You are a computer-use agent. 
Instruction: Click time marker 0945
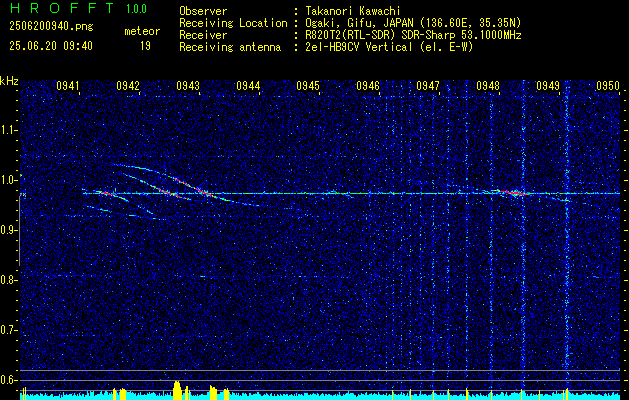[x=308, y=85]
